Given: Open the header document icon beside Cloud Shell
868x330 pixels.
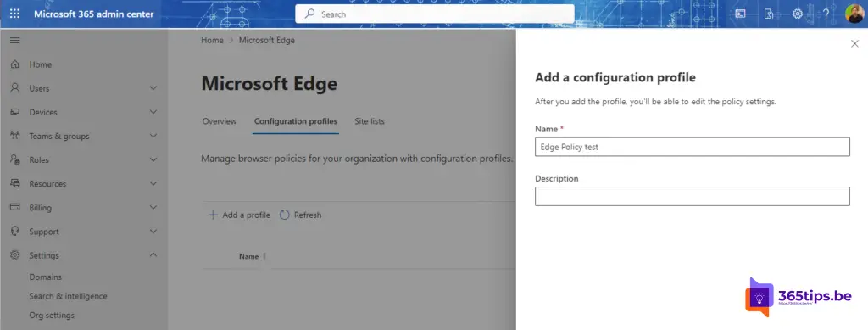Looking at the screenshot, I should tap(768, 14).
